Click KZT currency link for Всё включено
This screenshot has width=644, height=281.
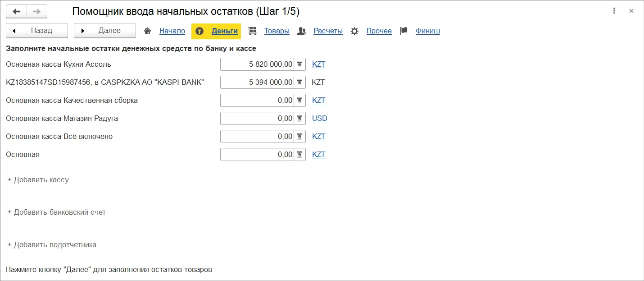pos(319,137)
